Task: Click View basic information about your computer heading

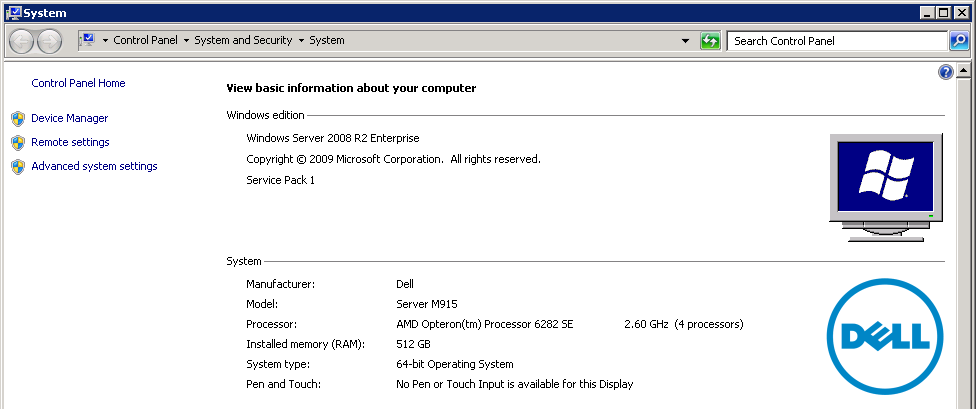Action: tap(351, 88)
